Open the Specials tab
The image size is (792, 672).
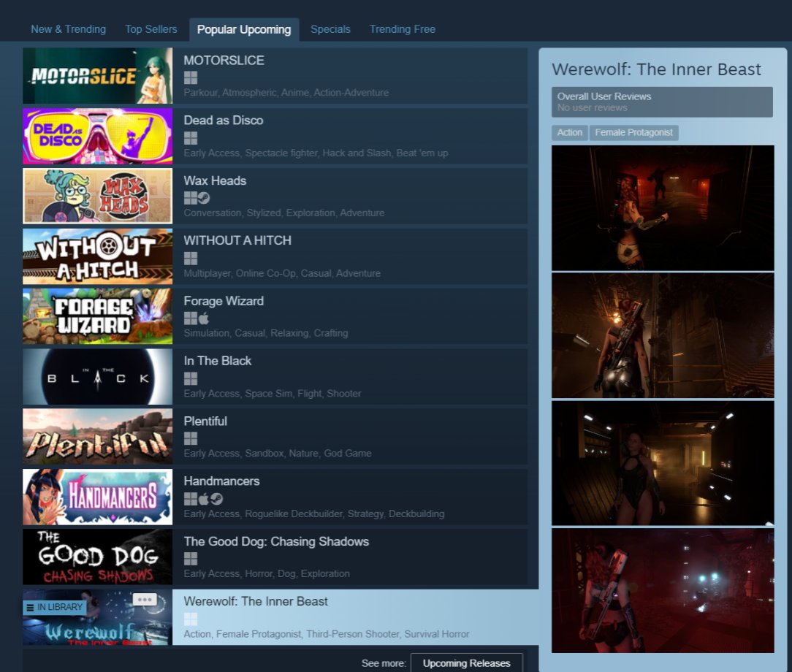[330, 29]
